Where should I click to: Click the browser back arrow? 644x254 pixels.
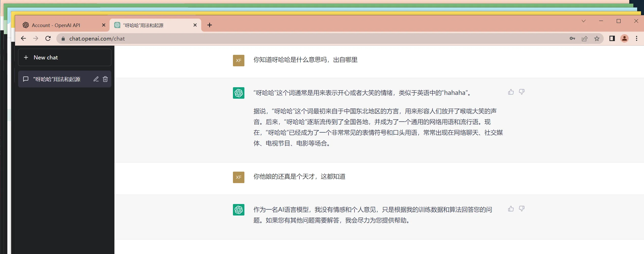click(23, 39)
